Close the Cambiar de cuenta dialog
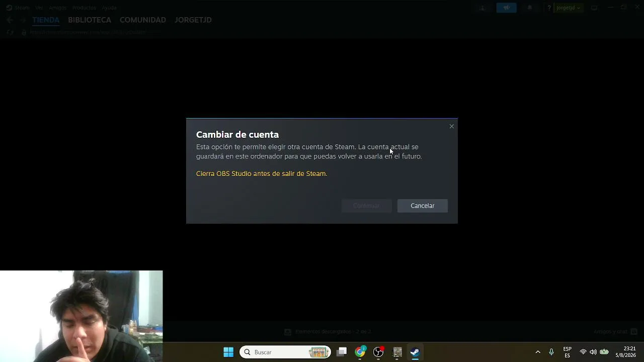The height and width of the screenshot is (362, 644). [x=451, y=126]
